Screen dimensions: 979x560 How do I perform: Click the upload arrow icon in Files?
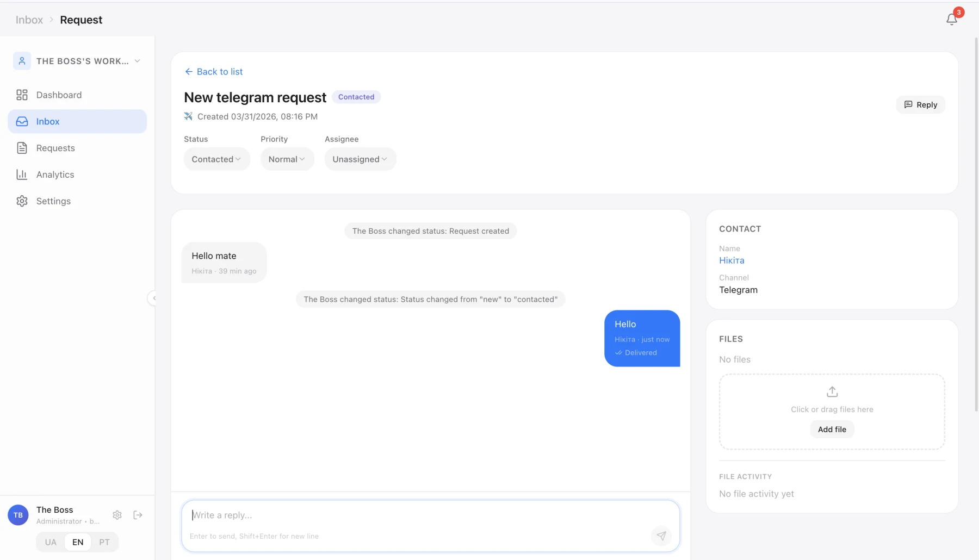(x=832, y=391)
